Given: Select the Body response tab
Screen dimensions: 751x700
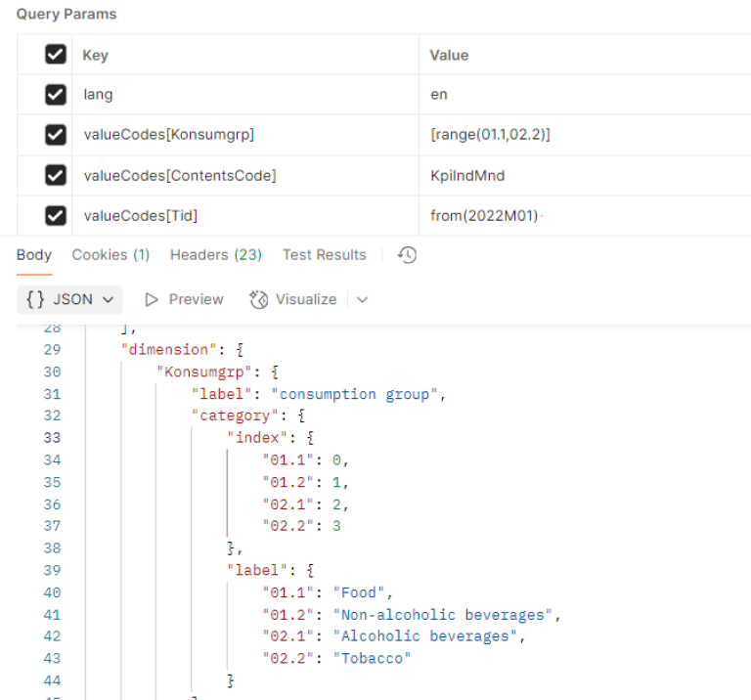Looking at the screenshot, I should (34, 255).
